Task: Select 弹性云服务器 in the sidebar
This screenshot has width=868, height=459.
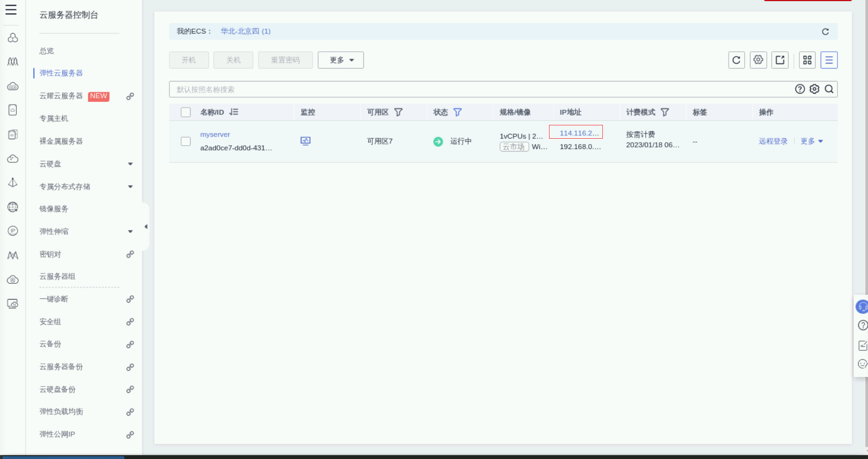Action: tap(61, 73)
